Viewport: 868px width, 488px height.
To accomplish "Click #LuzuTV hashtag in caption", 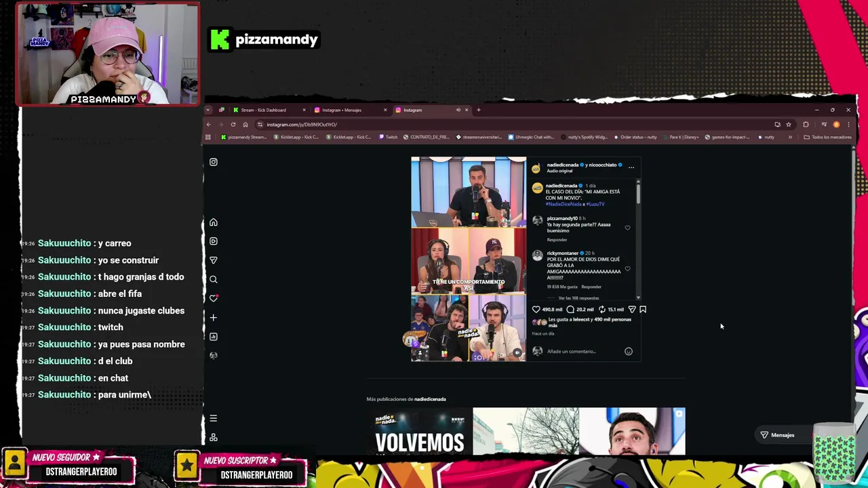I will (x=594, y=204).
